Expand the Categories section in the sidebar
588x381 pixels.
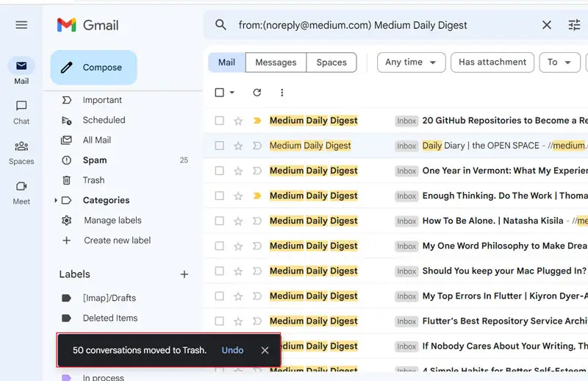pyautogui.click(x=56, y=201)
